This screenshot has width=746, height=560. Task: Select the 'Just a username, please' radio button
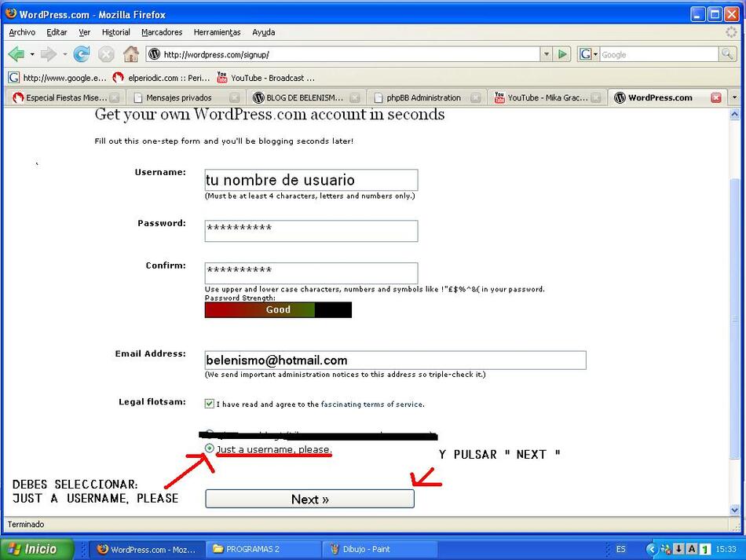point(210,448)
